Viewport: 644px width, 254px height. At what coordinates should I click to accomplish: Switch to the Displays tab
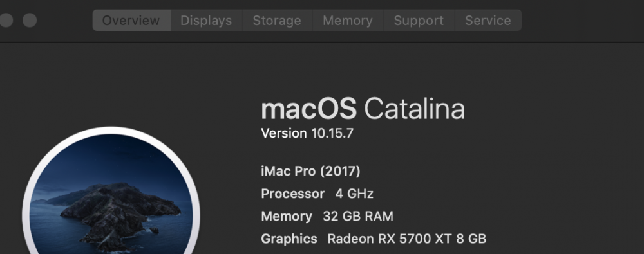coord(206,20)
